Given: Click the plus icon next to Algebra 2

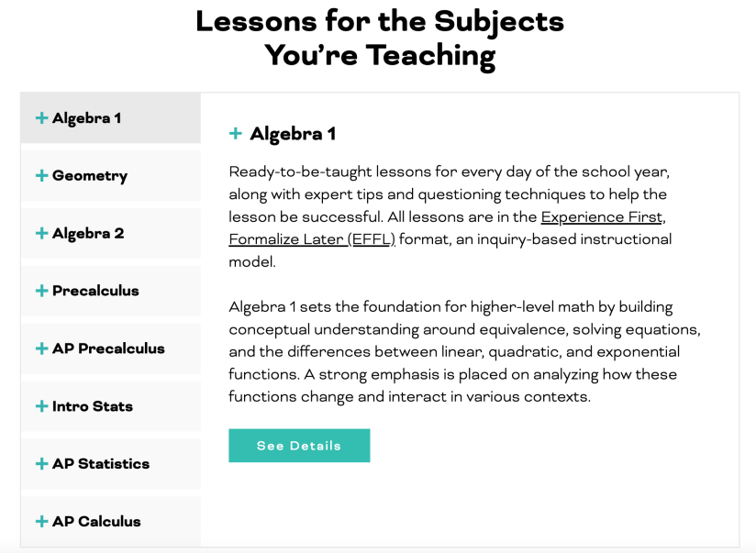Looking at the screenshot, I should click(41, 234).
